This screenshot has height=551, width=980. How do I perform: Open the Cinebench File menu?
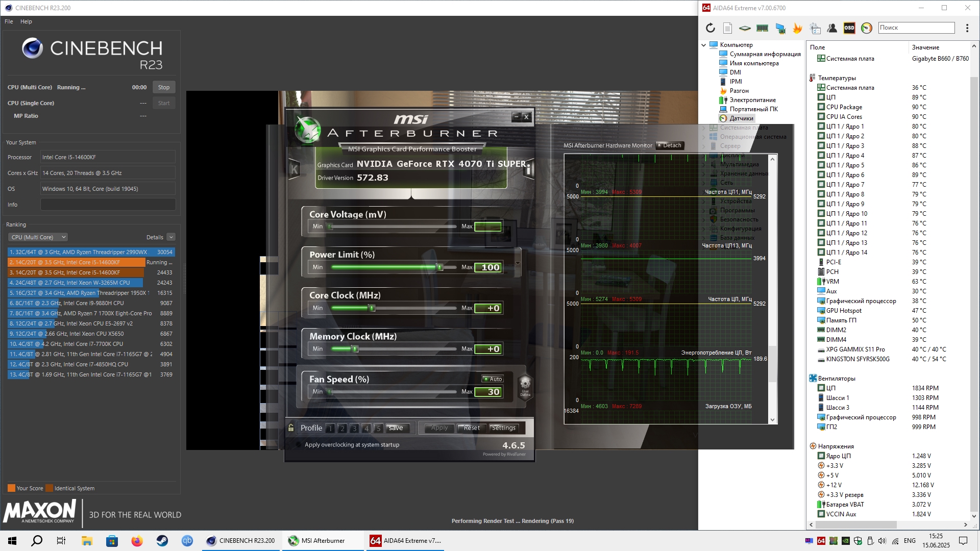(9, 21)
